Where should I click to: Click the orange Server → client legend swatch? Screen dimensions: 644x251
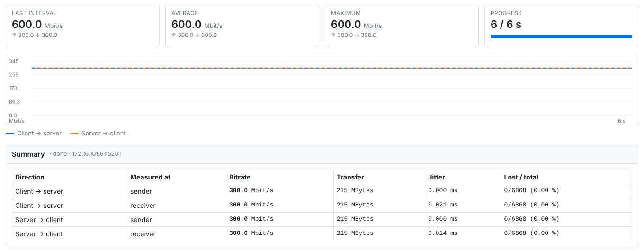tap(74, 134)
